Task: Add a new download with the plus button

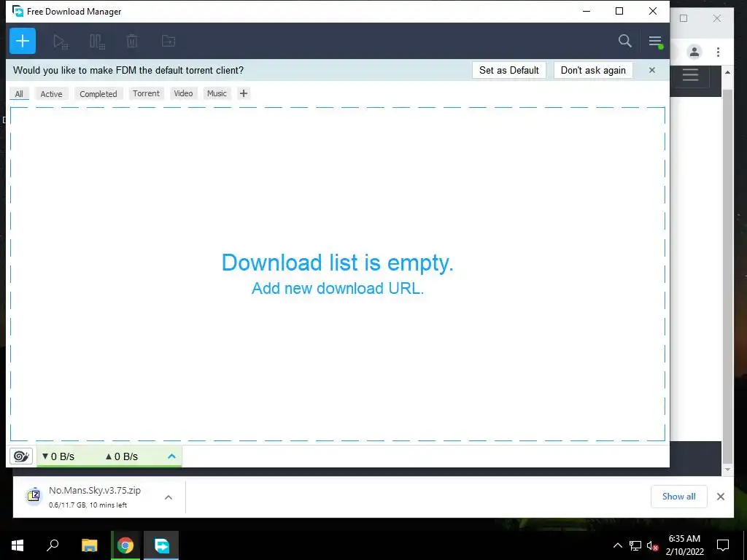Action: [23, 41]
